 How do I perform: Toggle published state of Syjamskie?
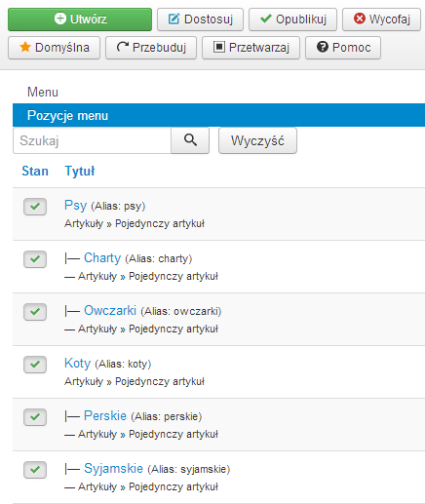[x=35, y=470]
